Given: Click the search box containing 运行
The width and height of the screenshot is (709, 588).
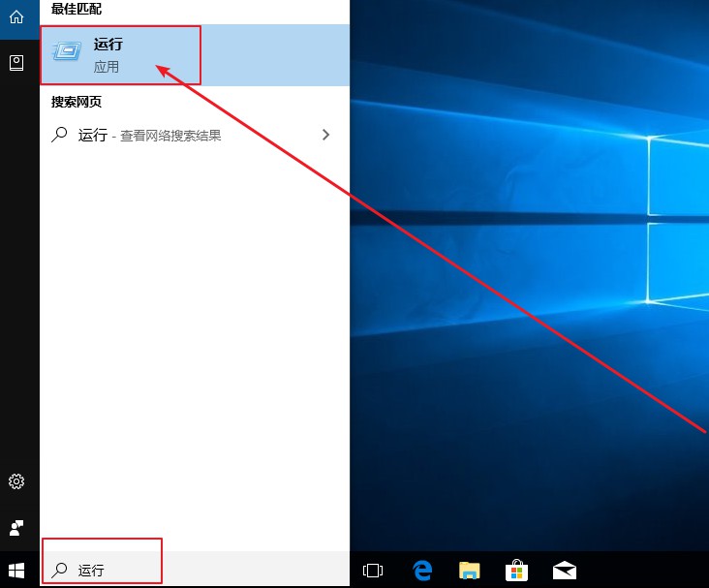Looking at the screenshot, I should tap(194, 571).
